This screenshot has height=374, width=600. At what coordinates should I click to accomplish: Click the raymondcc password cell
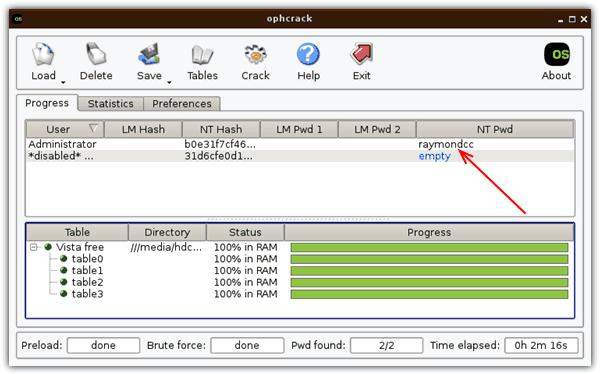(x=446, y=145)
